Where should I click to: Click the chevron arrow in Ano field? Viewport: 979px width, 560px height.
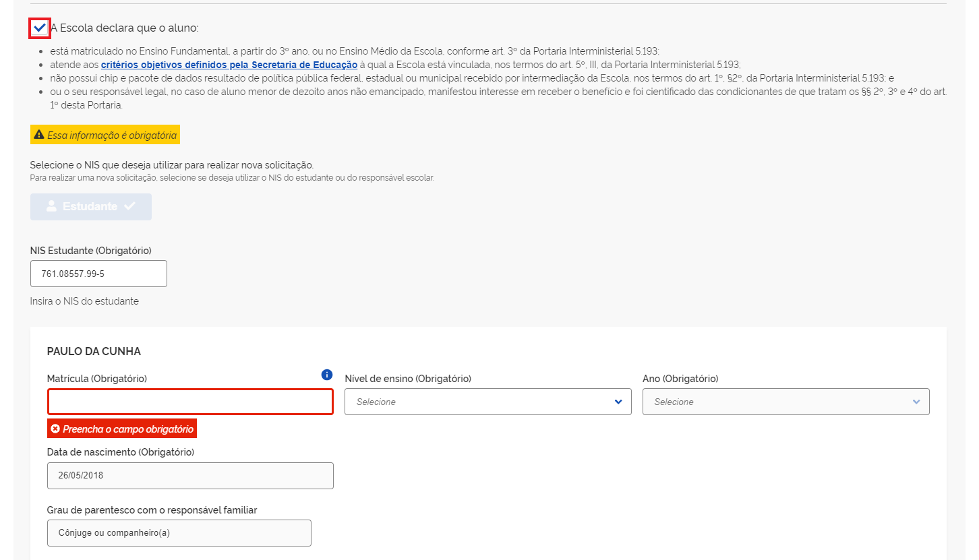point(916,402)
